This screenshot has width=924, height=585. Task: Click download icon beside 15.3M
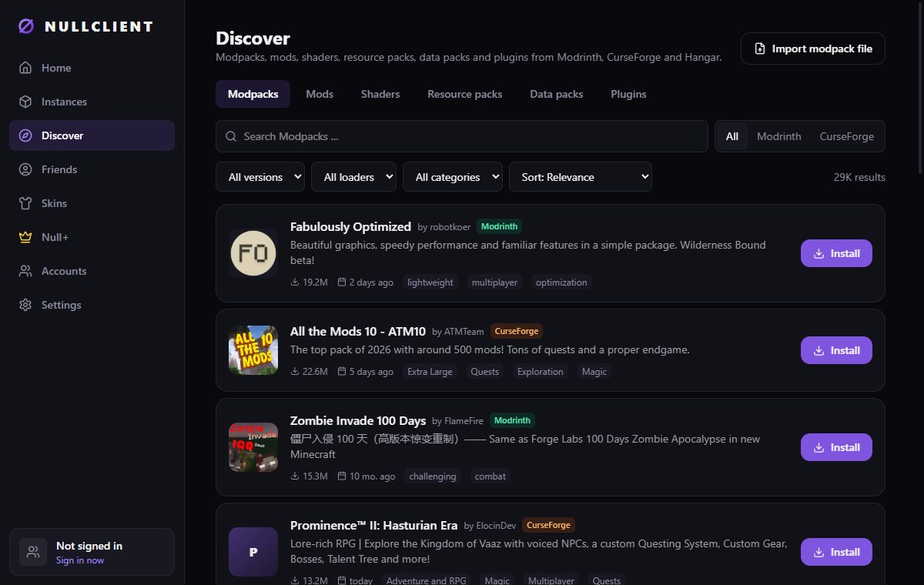pyautogui.click(x=295, y=476)
